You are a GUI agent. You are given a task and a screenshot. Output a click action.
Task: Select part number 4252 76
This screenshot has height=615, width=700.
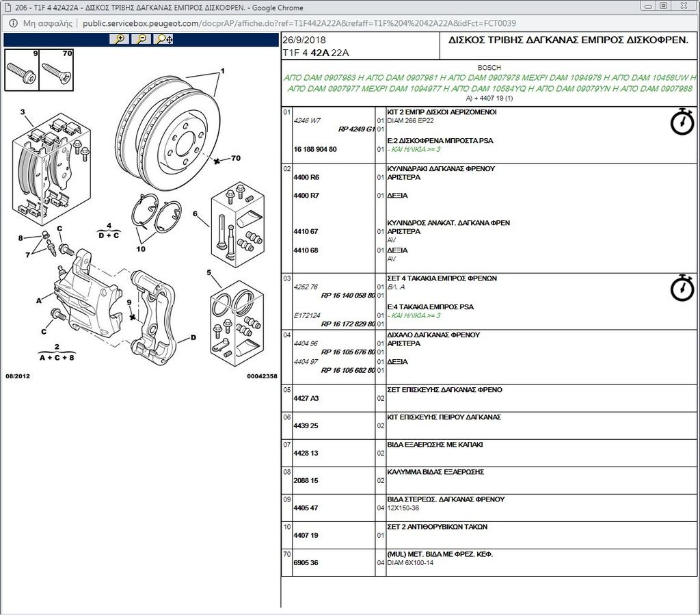pos(306,287)
